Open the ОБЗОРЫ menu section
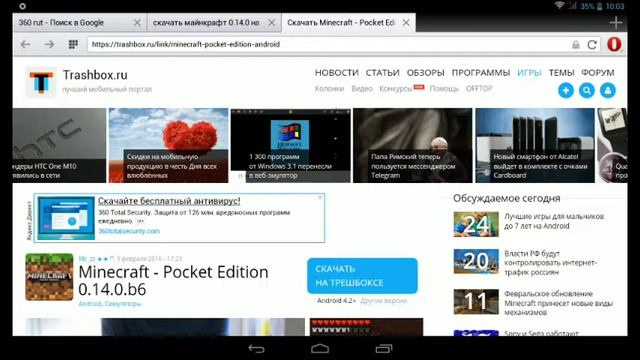Image resolution: width=640 pixels, height=360 pixels. 425,73
